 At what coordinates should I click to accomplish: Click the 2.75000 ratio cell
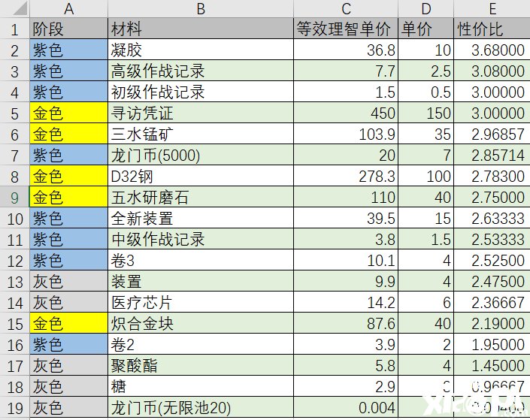(x=492, y=197)
